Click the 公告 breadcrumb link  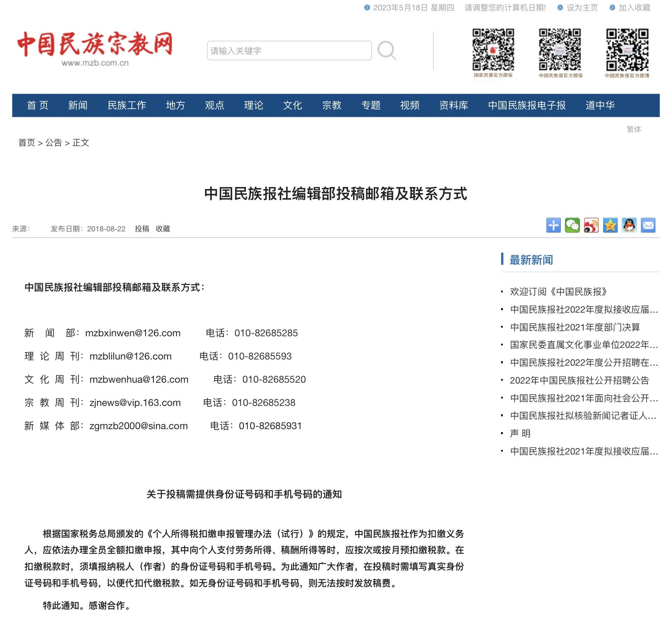[54, 143]
